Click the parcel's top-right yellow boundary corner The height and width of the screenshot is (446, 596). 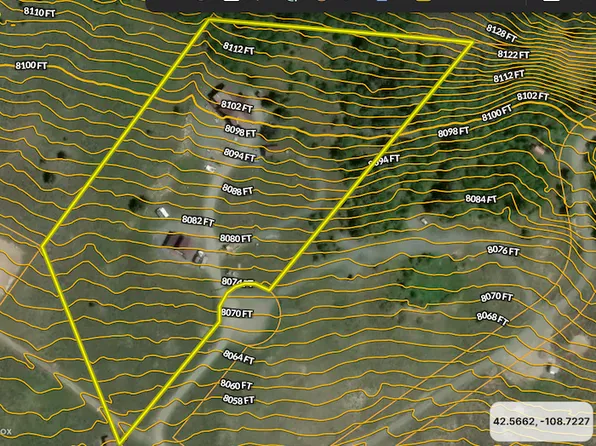tap(472, 42)
